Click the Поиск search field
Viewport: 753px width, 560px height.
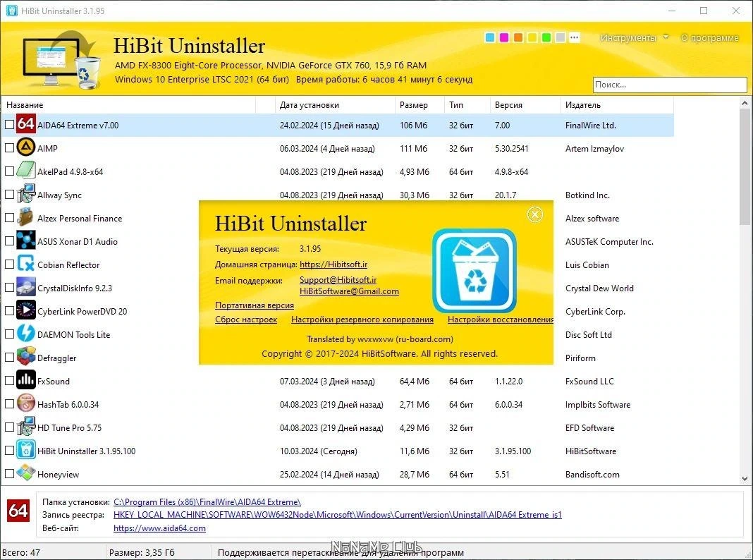tap(670, 85)
